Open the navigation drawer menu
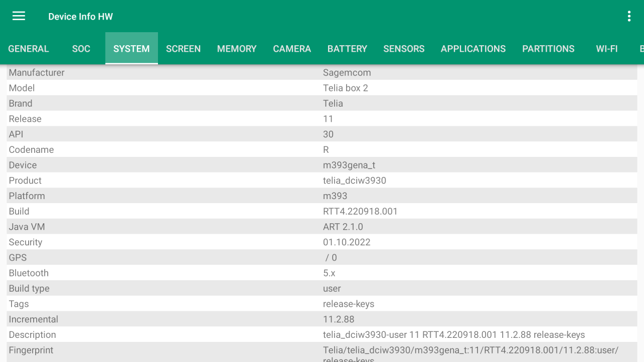644x362 pixels. [18, 16]
